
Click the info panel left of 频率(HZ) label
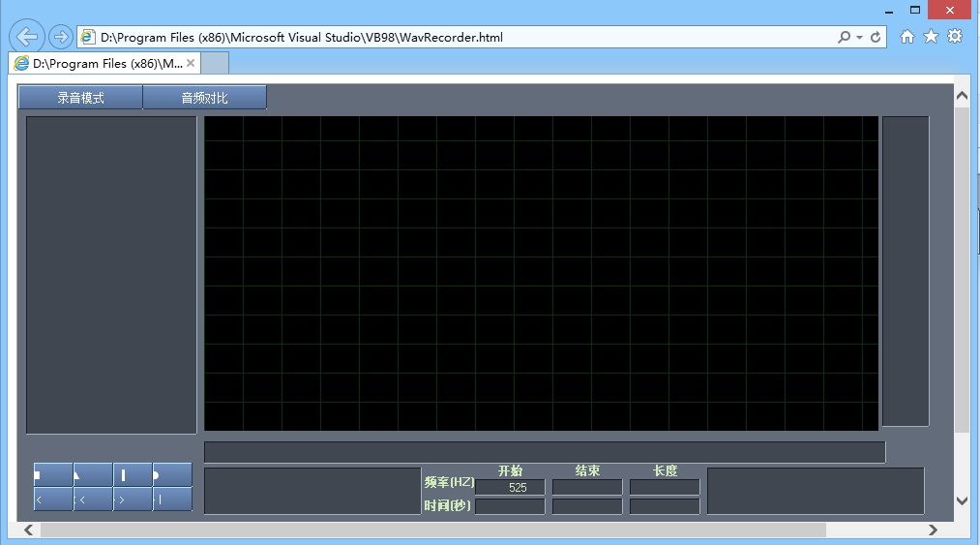point(312,491)
